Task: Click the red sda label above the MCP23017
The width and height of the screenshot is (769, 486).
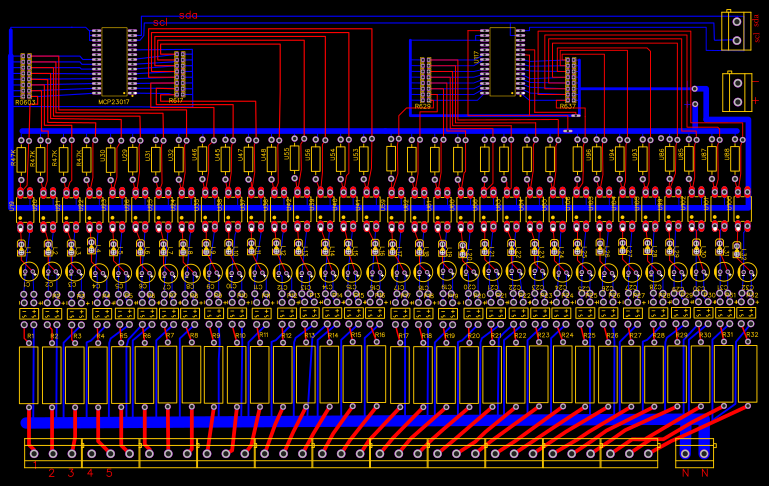Action: click(x=188, y=15)
